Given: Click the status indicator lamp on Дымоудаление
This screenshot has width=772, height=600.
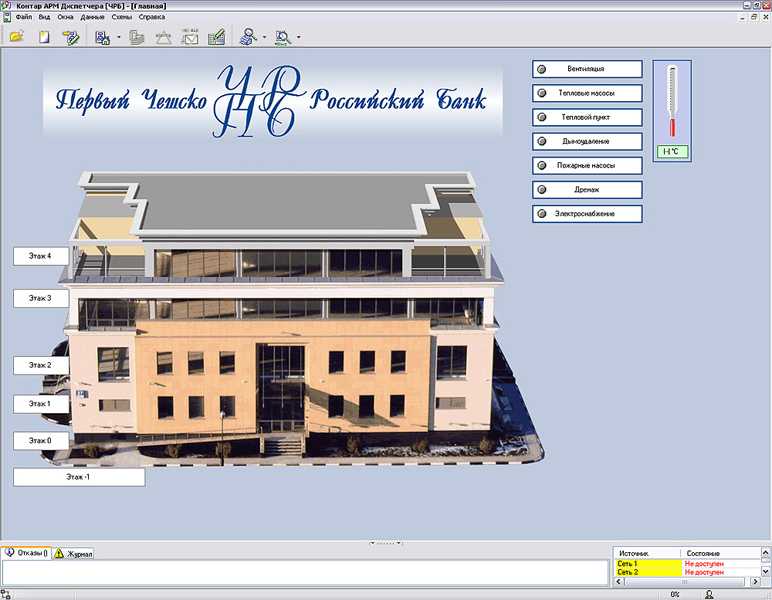Looking at the screenshot, I should 542,141.
